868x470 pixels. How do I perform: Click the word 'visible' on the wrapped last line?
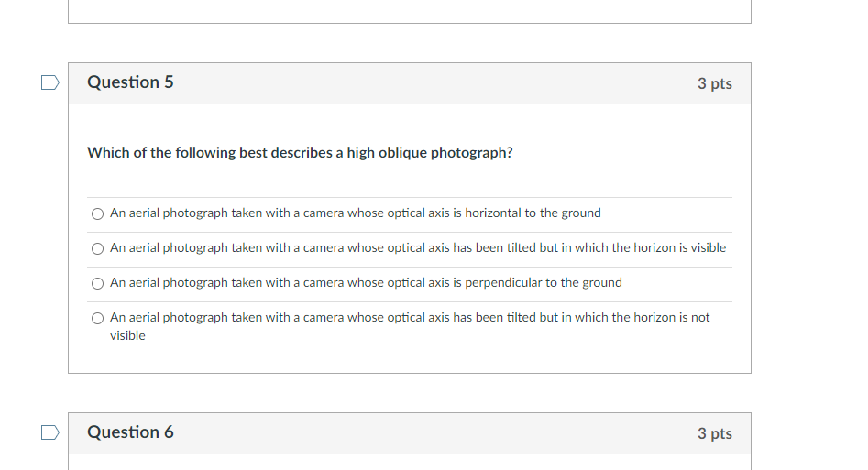click(127, 336)
